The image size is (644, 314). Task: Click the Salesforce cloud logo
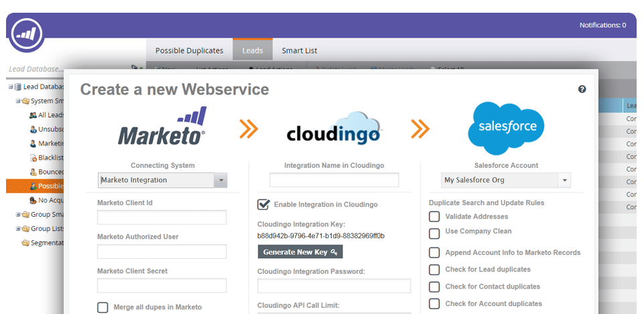point(506,128)
